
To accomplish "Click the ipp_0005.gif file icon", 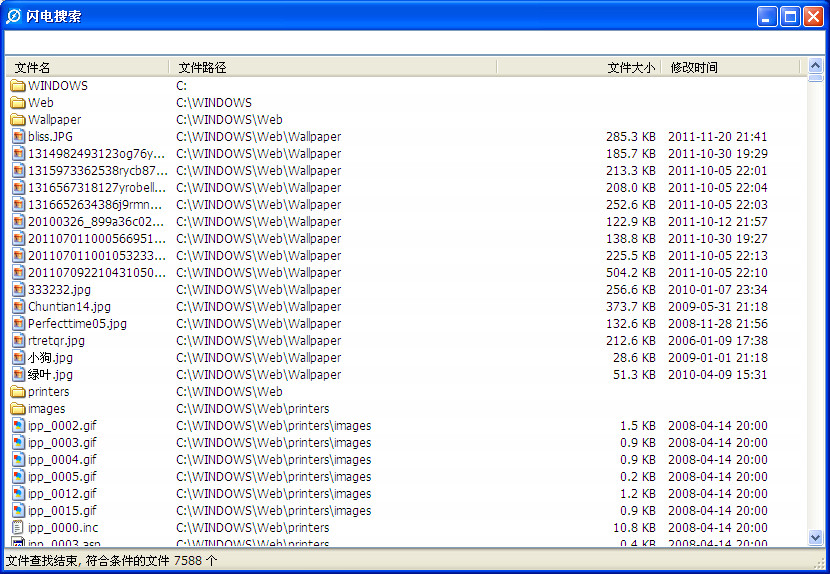I will 19,477.
